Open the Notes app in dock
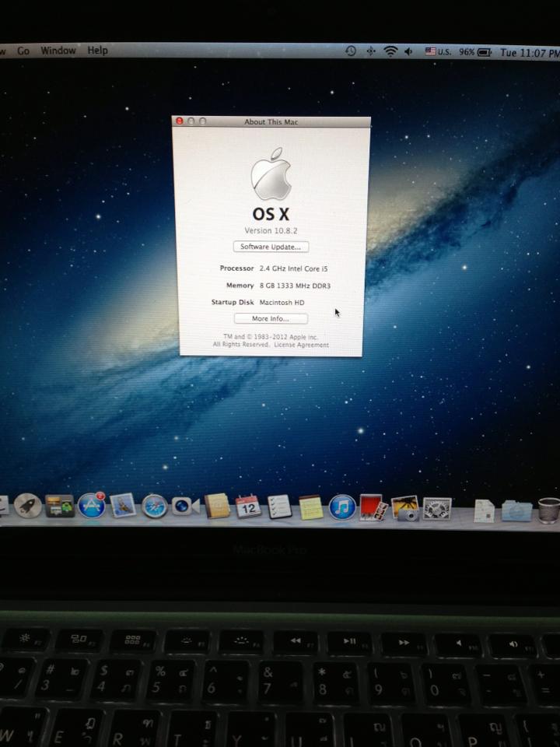 click(x=311, y=507)
